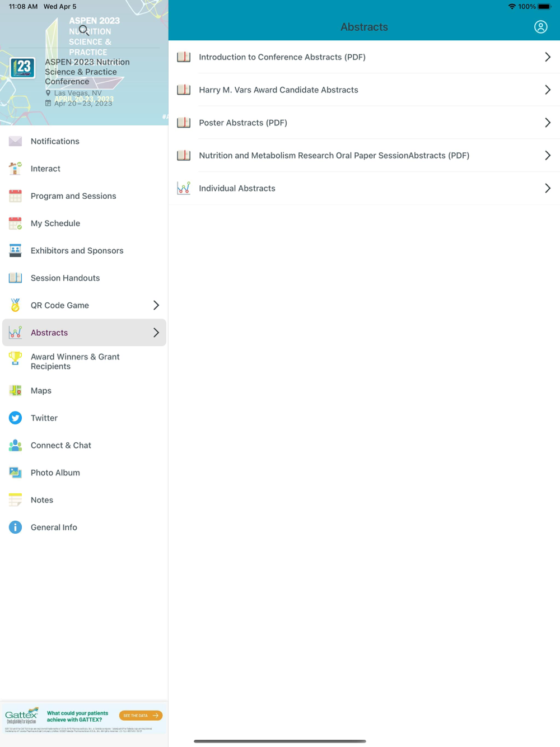Click the Twitter bird icon
The image size is (560, 747).
pyautogui.click(x=16, y=418)
